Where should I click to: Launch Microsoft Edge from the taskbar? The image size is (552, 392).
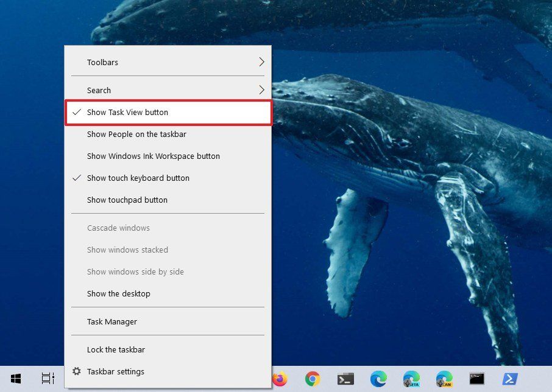374,378
